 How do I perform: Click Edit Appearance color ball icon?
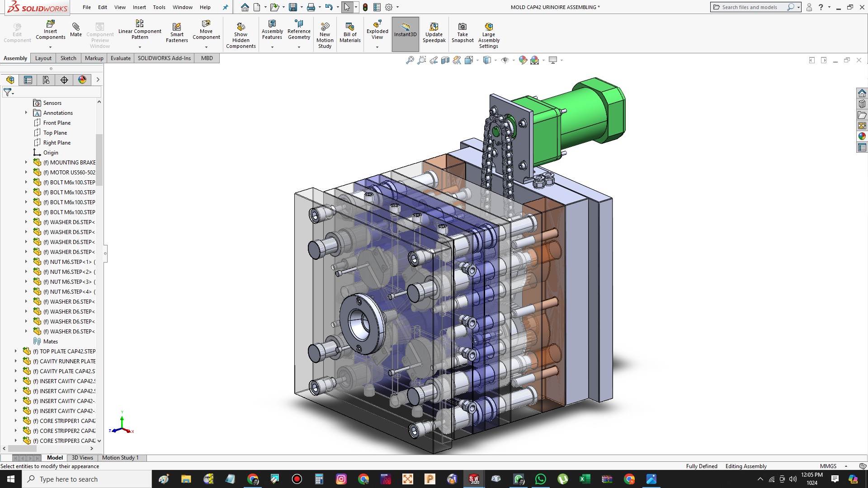click(523, 60)
